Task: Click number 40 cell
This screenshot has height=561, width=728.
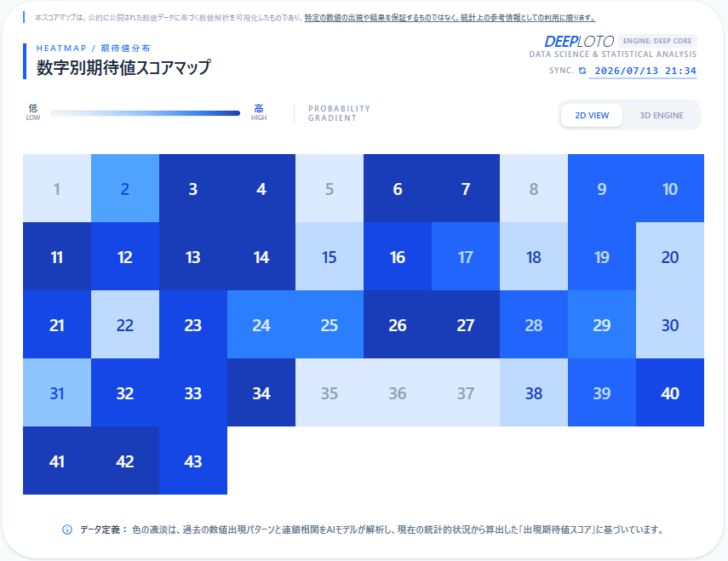Action: (x=670, y=392)
